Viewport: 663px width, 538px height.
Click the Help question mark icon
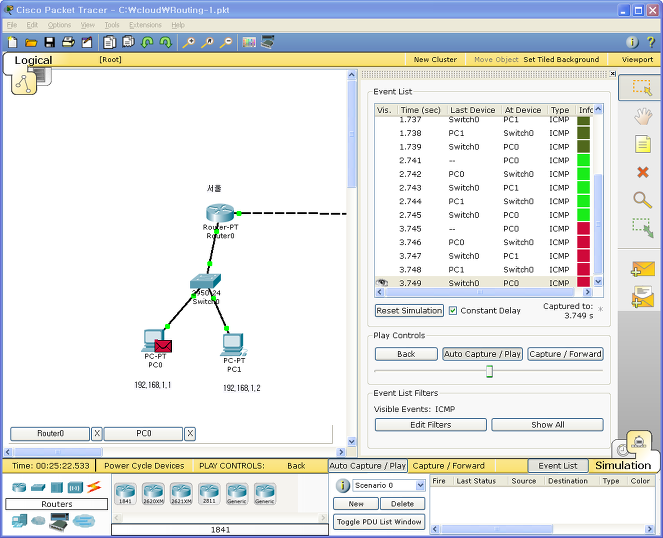[x=651, y=42]
